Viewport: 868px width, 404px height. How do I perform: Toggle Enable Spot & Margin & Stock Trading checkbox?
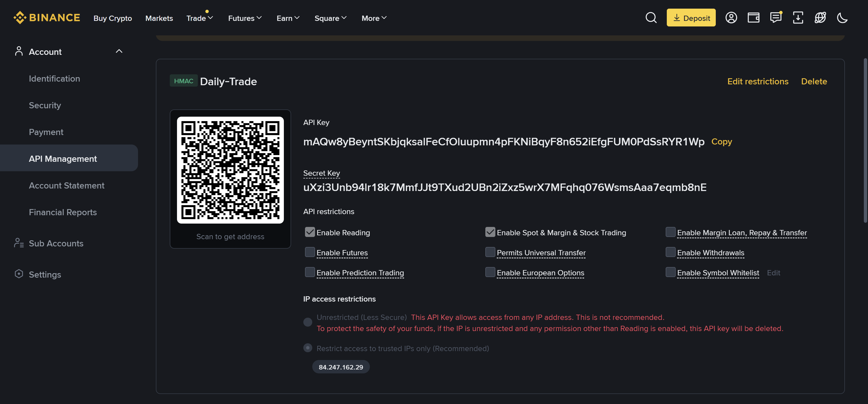(490, 232)
